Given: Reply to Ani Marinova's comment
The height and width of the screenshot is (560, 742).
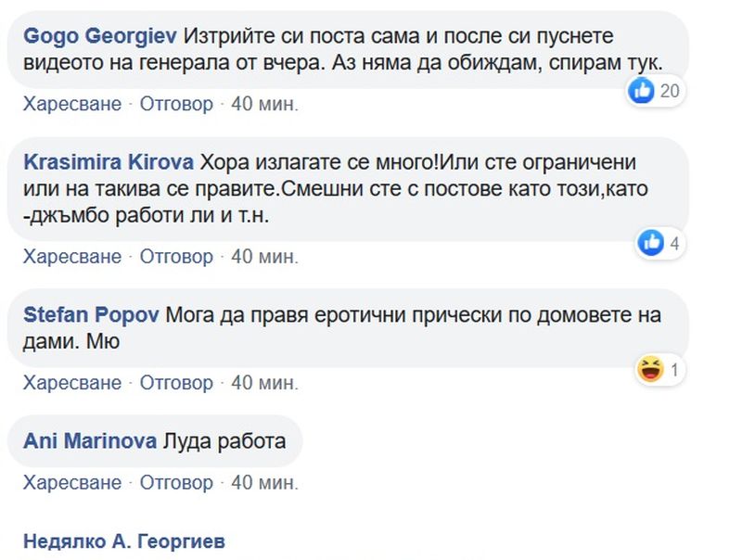Looking at the screenshot, I should pyautogui.click(x=176, y=483).
